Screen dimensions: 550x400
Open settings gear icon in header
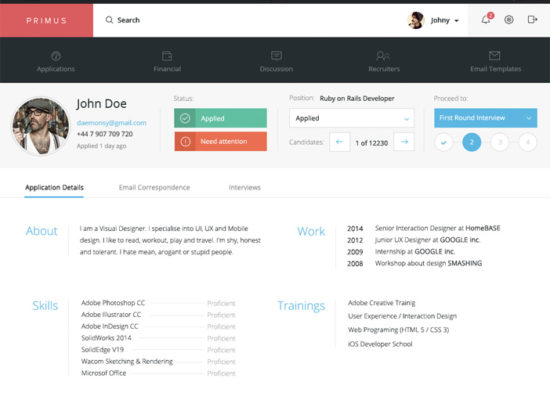tap(509, 20)
